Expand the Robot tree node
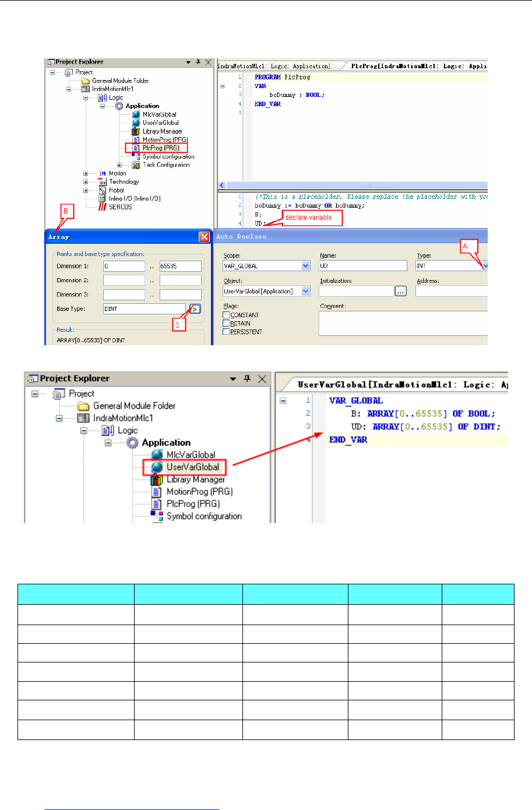The image size is (532, 810). tap(86, 190)
